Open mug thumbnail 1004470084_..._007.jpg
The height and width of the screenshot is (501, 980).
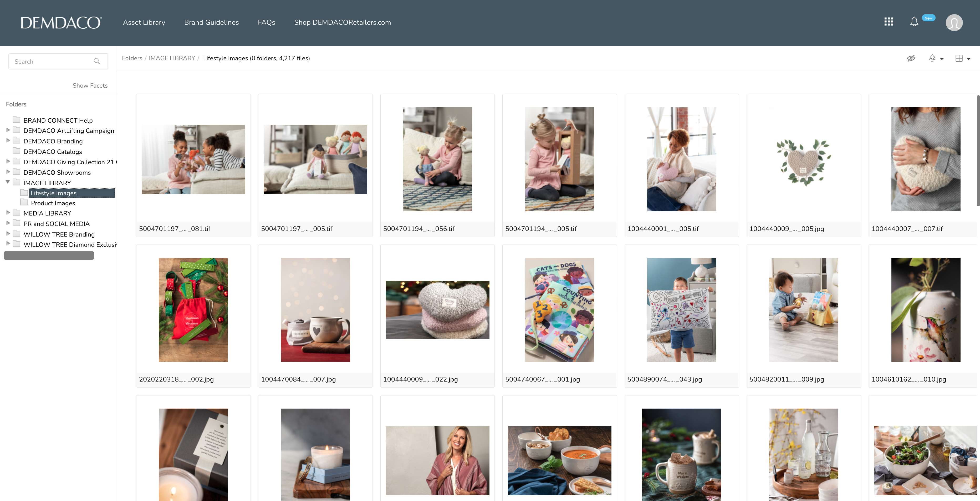(315, 310)
